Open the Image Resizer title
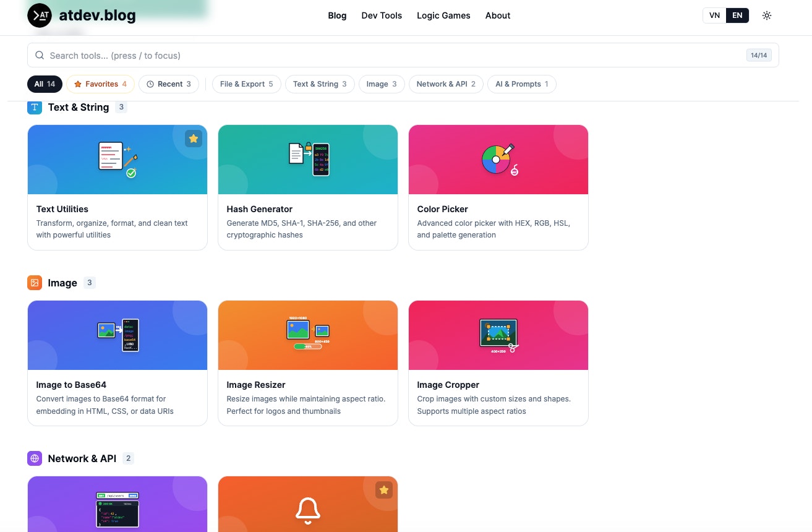This screenshot has height=532, width=812. (x=256, y=385)
